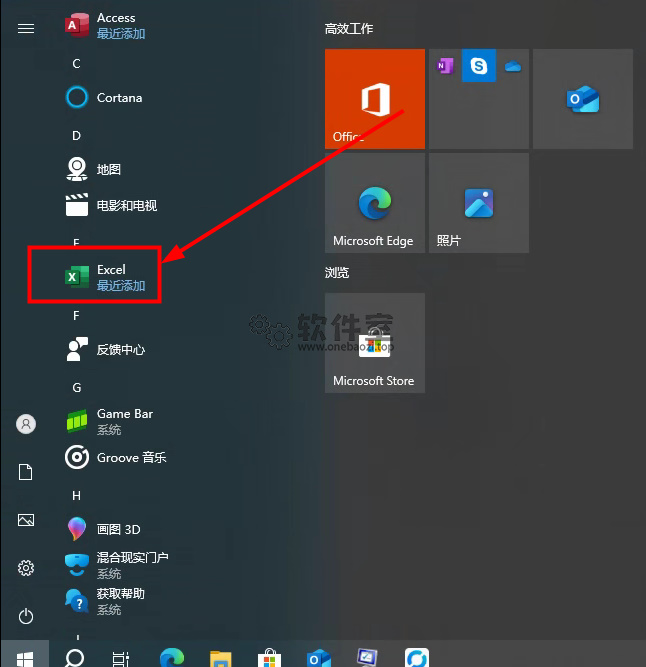Screen dimensions: 646x667
Task: Open the Skype small tile
Action: click(478, 66)
